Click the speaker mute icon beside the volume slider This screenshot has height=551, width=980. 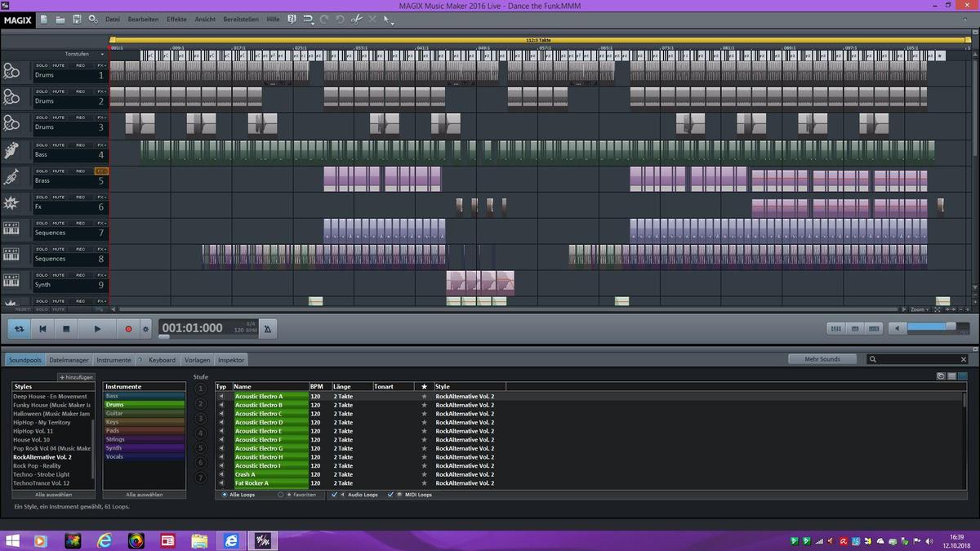(x=897, y=328)
